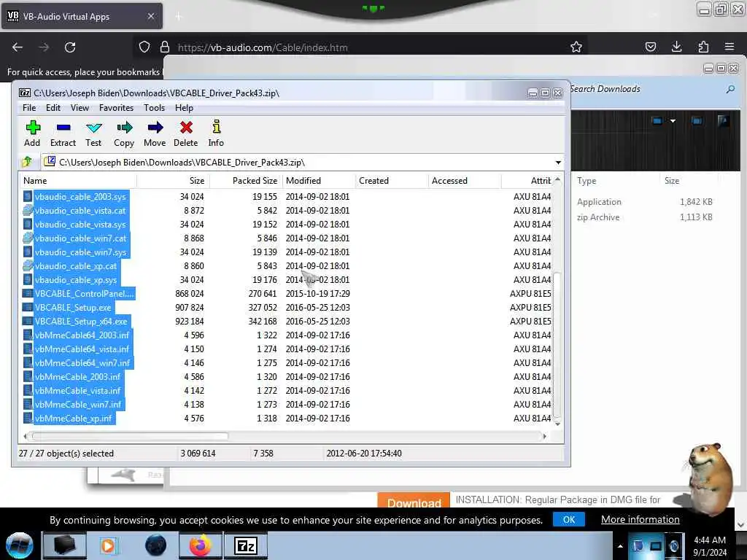Click the Move toolbar icon
The width and height of the screenshot is (747, 560).
click(x=155, y=133)
